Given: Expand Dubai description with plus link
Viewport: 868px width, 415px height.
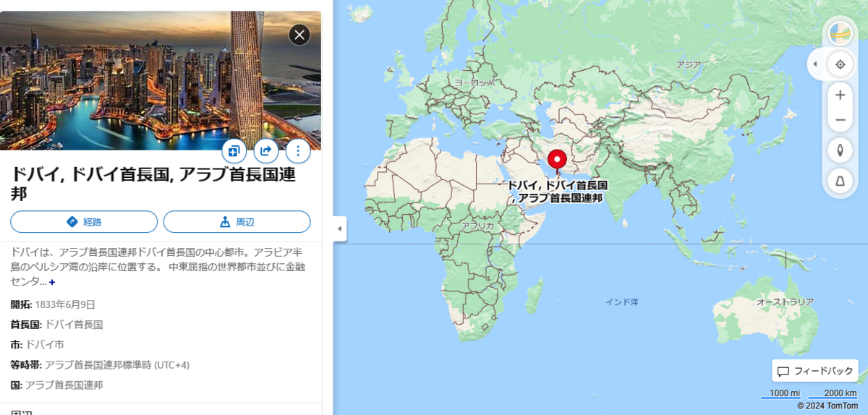Looking at the screenshot, I should [x=52, y=282].
